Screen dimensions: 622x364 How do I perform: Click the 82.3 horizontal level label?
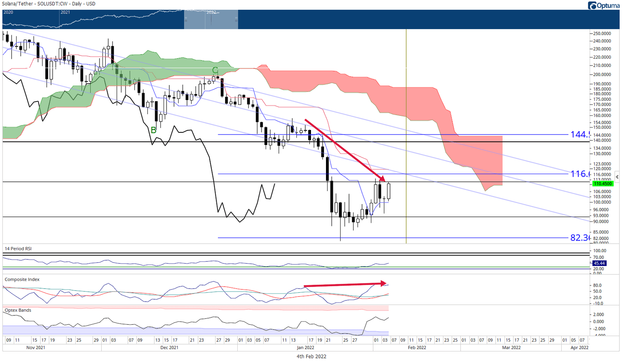point(580,238)
